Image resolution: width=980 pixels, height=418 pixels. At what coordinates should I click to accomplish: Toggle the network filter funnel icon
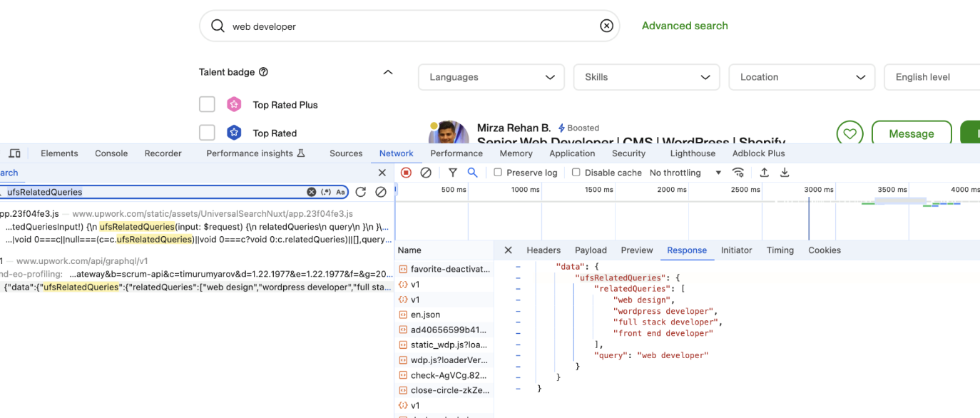click(453, 173)
